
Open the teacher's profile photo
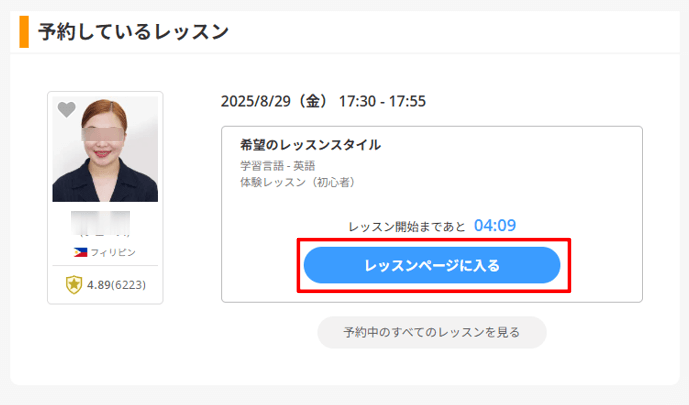(x=105, y=150)
